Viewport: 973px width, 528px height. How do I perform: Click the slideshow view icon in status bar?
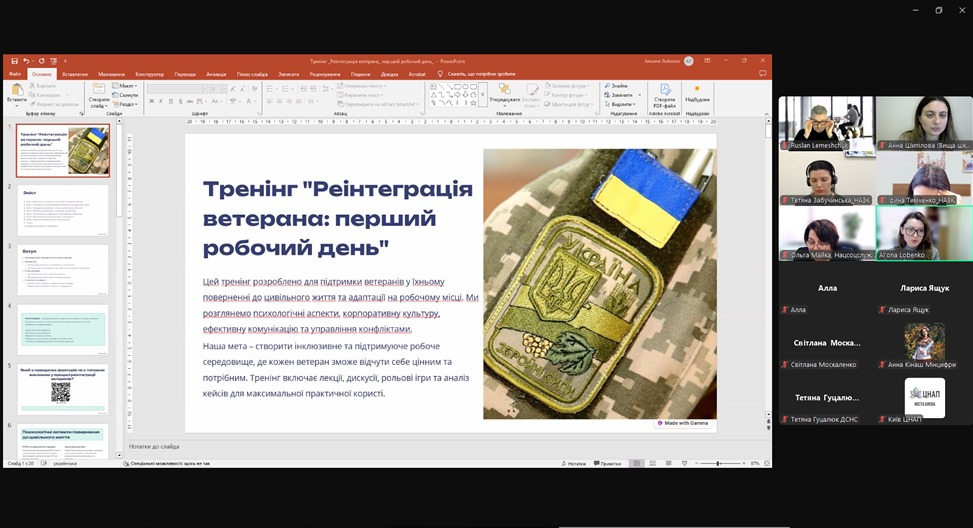coord(684,463)
